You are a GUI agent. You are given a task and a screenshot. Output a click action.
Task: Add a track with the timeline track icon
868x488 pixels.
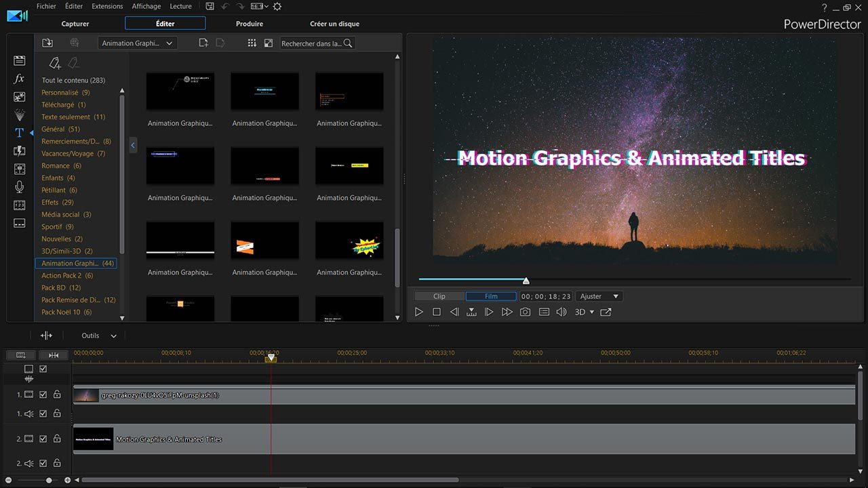pyautogui.click(x=21, y=355)
